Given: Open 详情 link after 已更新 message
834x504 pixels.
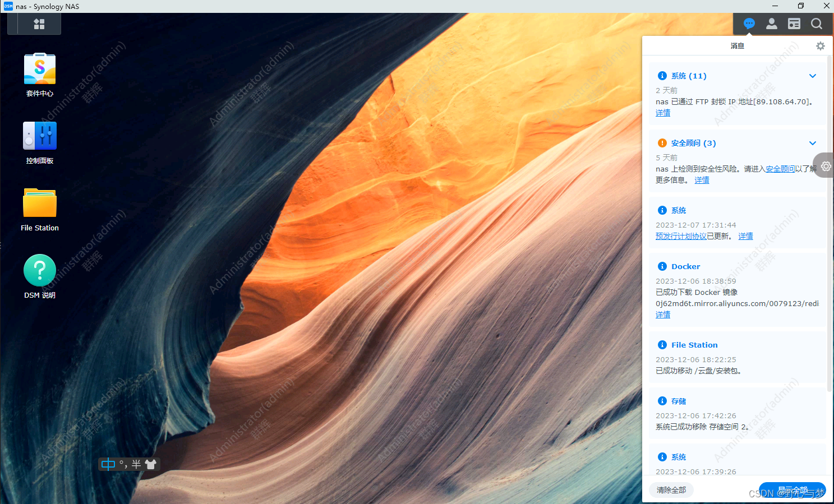Looking at the screenshot, I should (745, 236).
